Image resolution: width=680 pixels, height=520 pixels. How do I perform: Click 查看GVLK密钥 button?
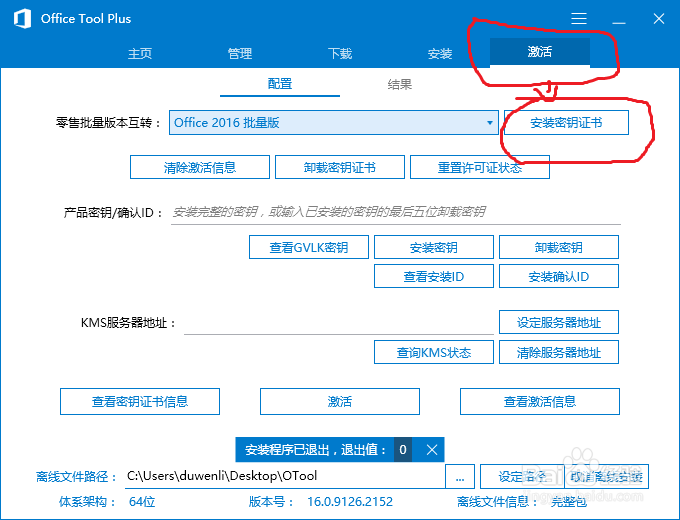pos(309,247)
